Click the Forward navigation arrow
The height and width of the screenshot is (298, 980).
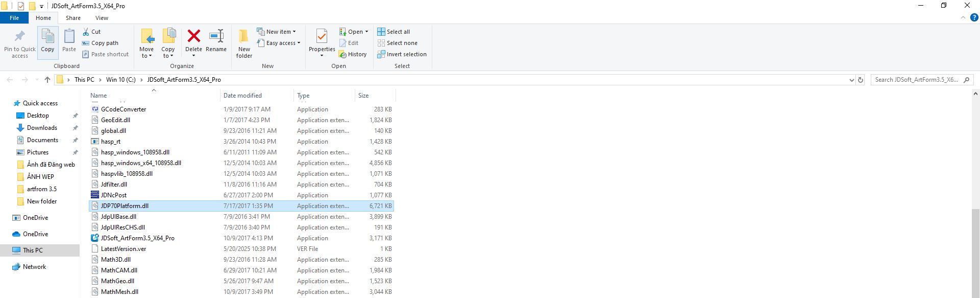click(24, 80)
